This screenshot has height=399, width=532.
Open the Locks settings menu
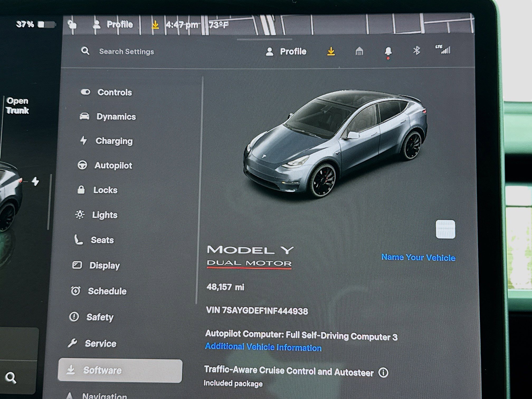(97, 190)
